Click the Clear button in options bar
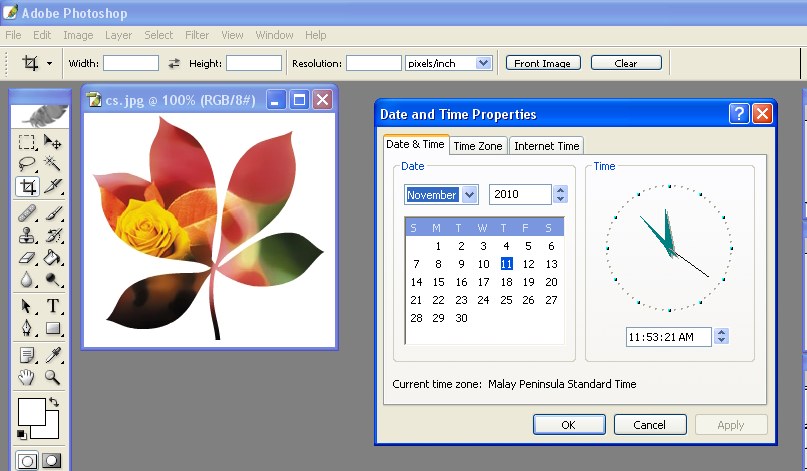This screenshot has height=471, width=807. click(626, 63)
